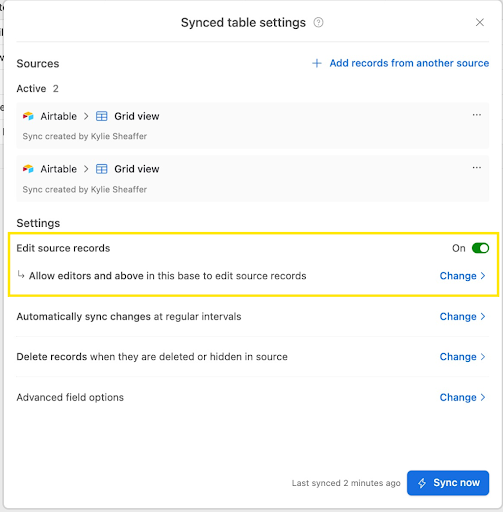Click the first source's Grid view icon
Screen dimensions: 503x512
pyautogui.click(x=102, y=116)
